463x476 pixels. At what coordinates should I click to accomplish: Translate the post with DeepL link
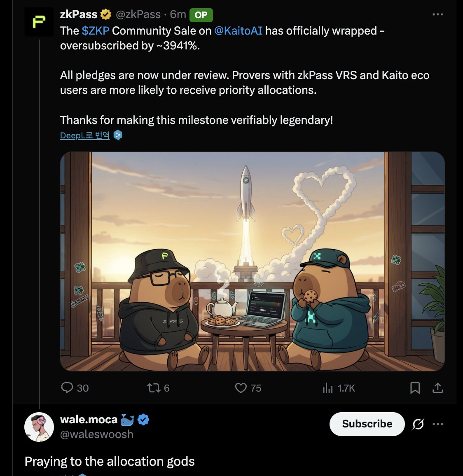(85, 135)
